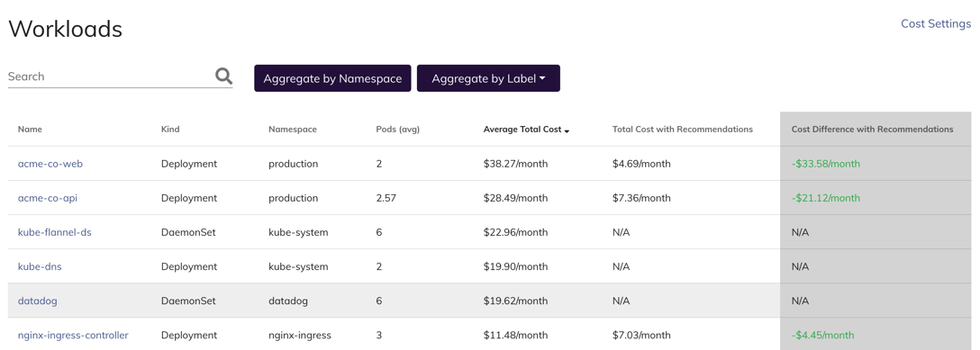
Task: Click the $7.03/month recommended cost
Action: [x=641, y=335]
